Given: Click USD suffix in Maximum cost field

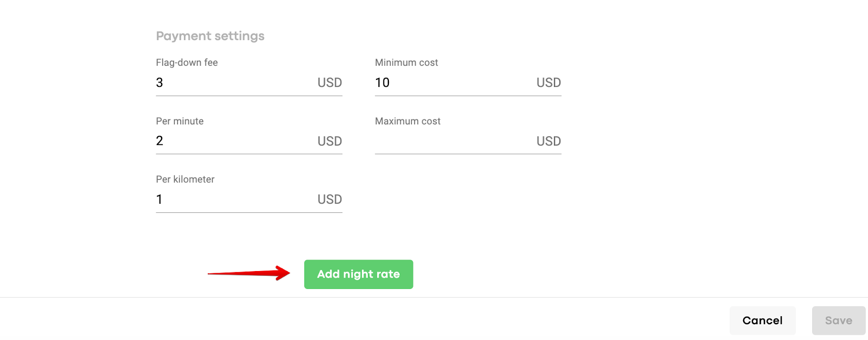Looking at the screenshot, I should [548, 141].
